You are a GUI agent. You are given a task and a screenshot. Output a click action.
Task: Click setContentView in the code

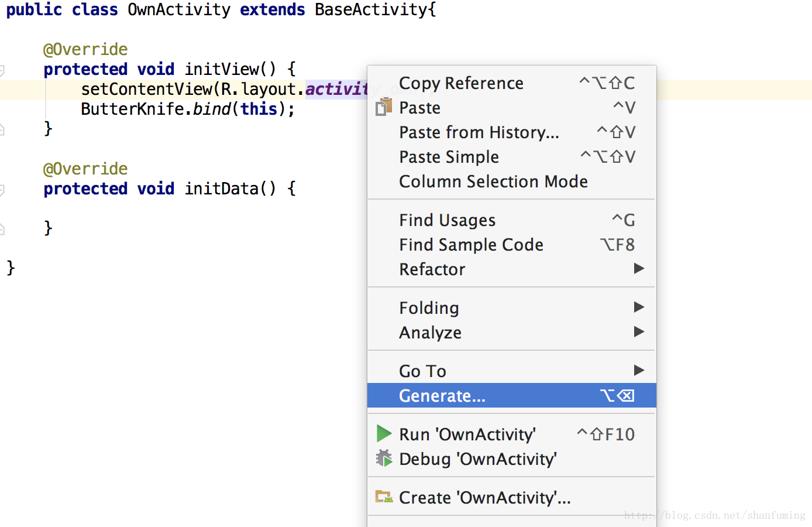tap(147, 89)
